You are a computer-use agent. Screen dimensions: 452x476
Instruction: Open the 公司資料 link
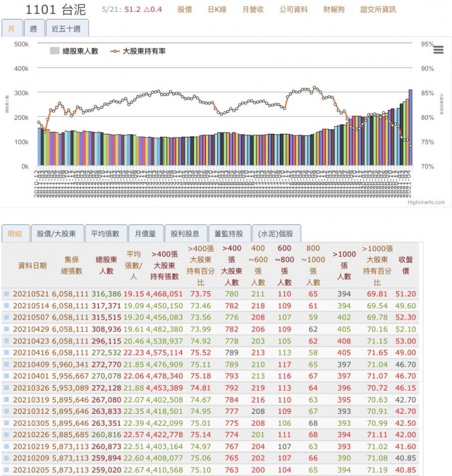[293, 9]
